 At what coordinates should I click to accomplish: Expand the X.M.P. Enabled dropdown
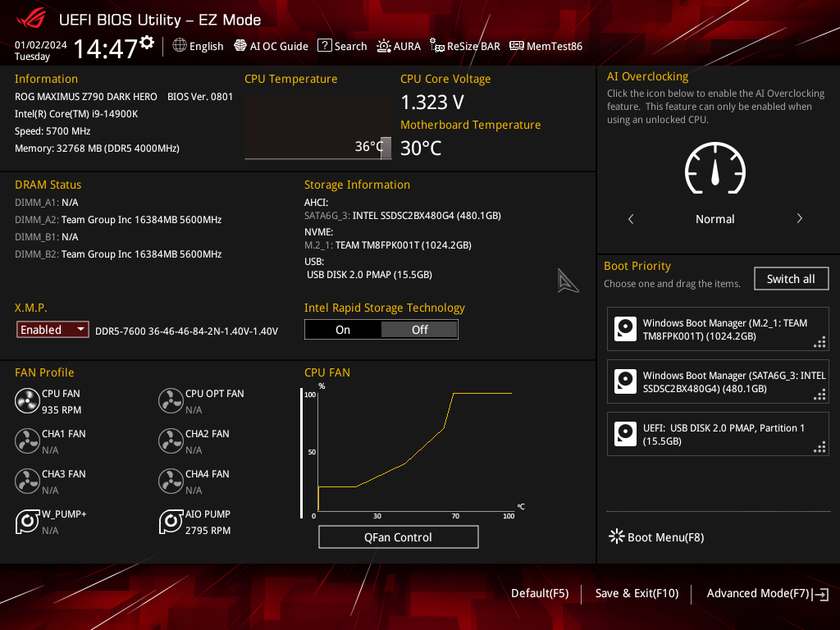click(x=52, y=330)
